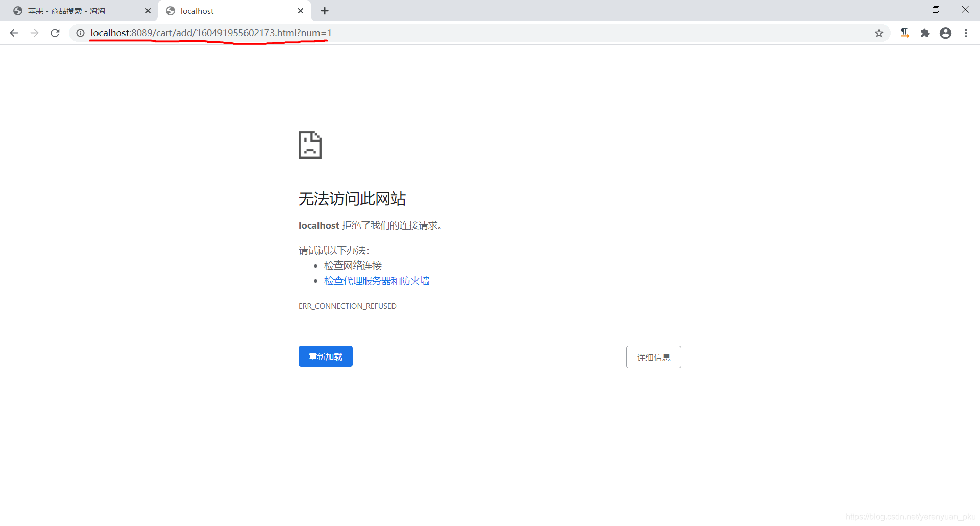Close the Chrome window
Viewport: 980px width, 526px height.
965,10
